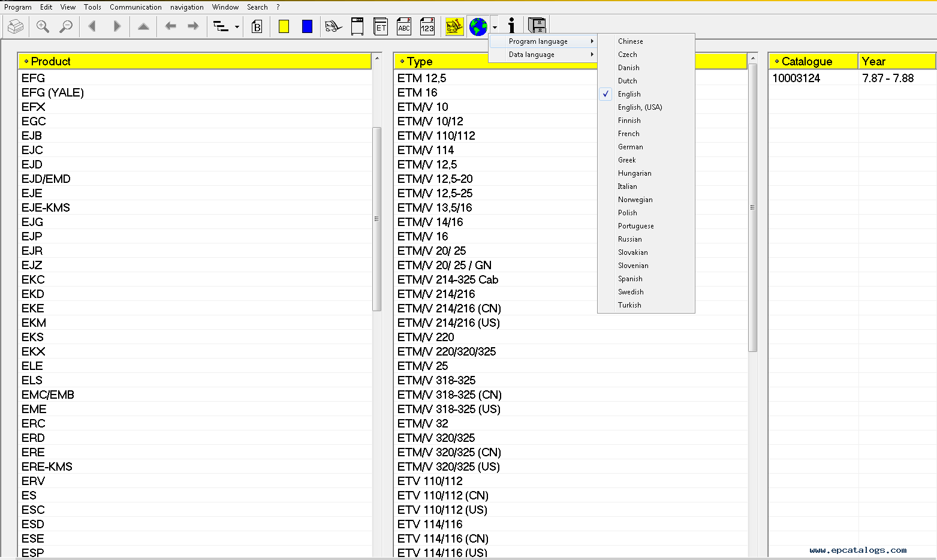Viewport: 937px width, 560px height.
Task: Click the zoom in magnifier icon
Action: click(43, 26)
